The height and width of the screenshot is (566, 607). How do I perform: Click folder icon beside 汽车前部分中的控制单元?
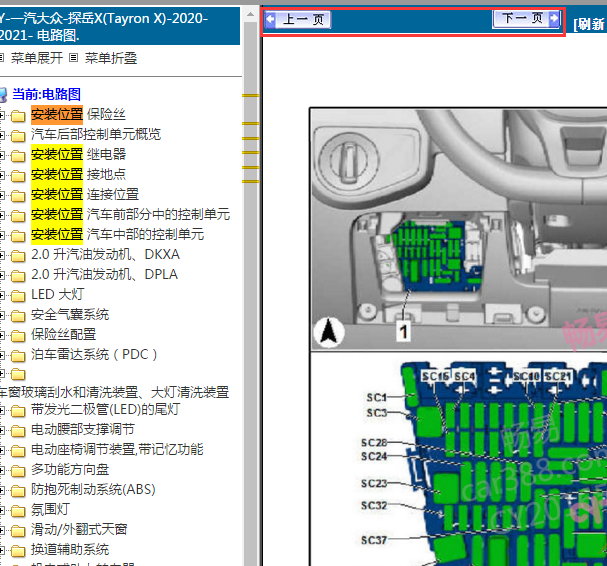[18, 215]
